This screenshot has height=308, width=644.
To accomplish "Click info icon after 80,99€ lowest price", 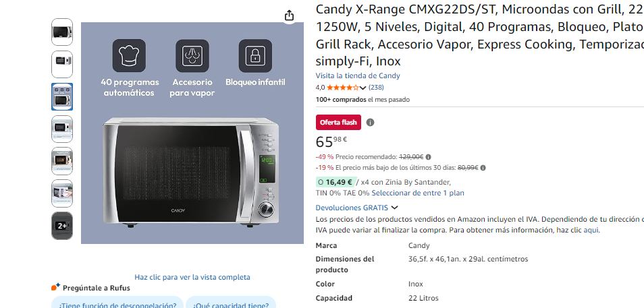I will pyautogui.click(x=483, y=168).
